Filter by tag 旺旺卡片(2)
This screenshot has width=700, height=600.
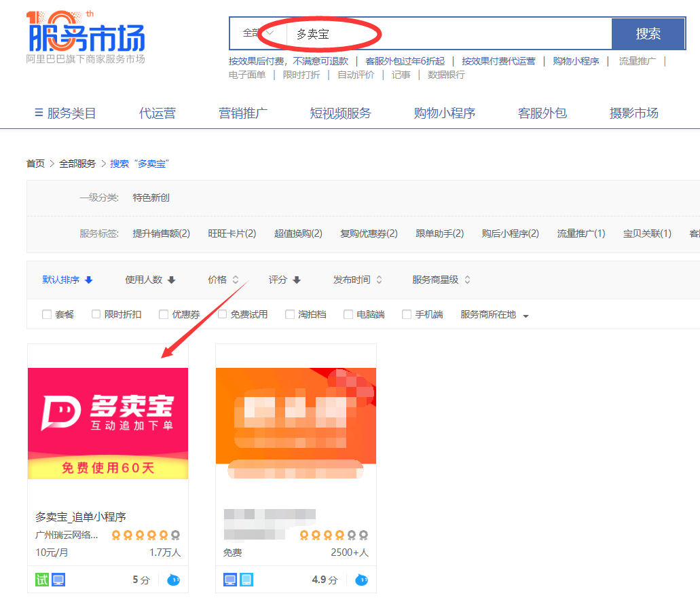[232, 233]
